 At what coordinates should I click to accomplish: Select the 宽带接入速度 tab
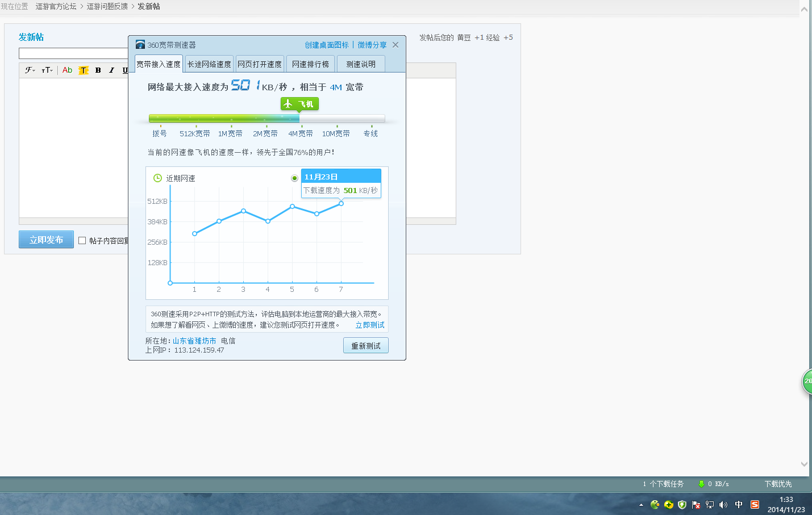click(159, 64)
